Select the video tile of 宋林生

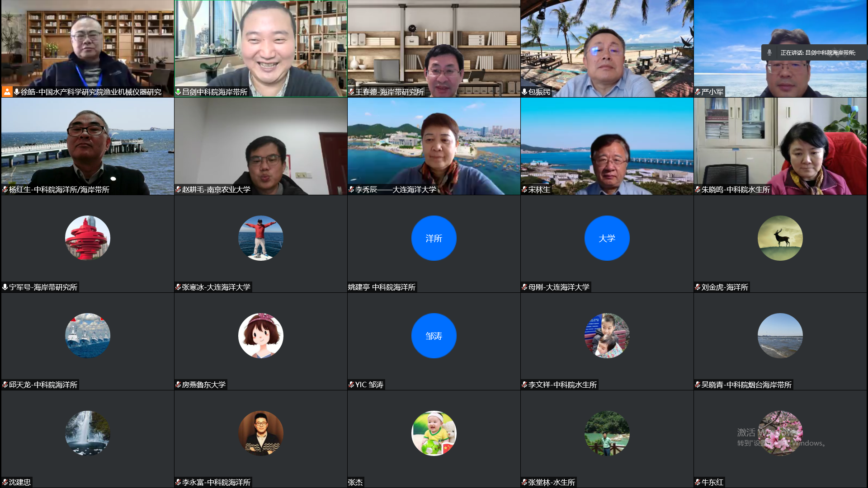pyautogui.click(x=607, y=146)
